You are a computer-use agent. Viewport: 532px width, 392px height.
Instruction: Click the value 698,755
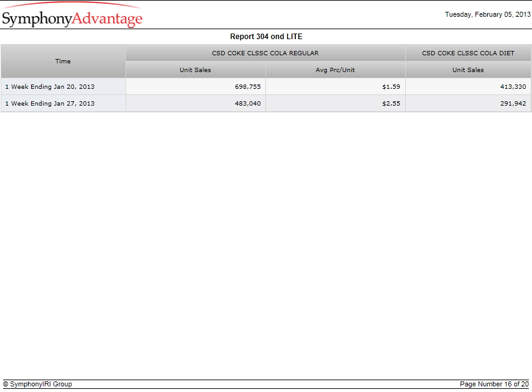(x=248, y=87)
